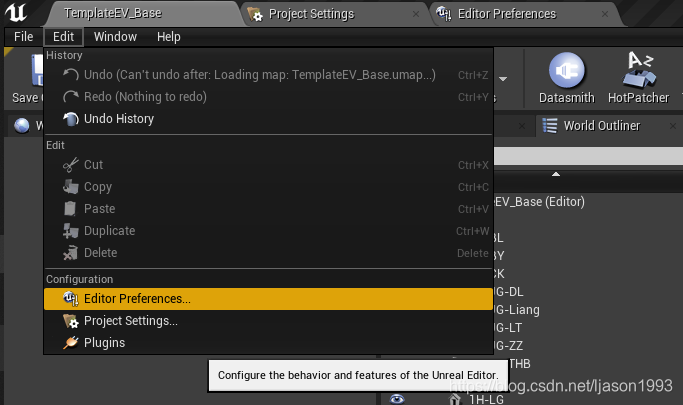Click the Project Settings gear icon in the menu

71,321
